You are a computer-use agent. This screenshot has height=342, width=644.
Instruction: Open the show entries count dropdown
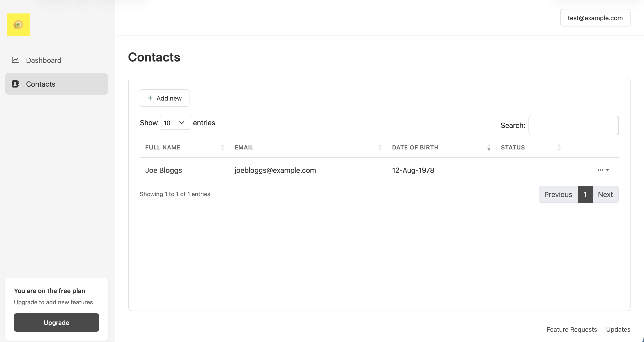click(x=175, y=123)
